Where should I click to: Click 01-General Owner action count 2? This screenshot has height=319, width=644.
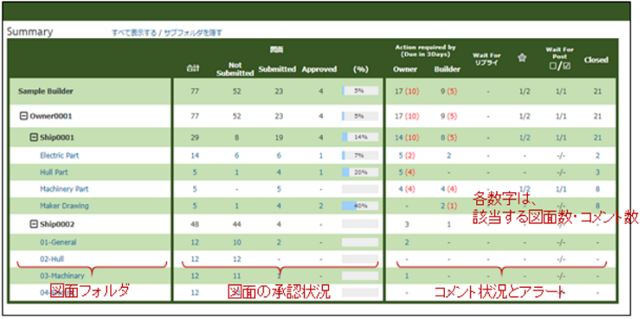coord(406,242)
